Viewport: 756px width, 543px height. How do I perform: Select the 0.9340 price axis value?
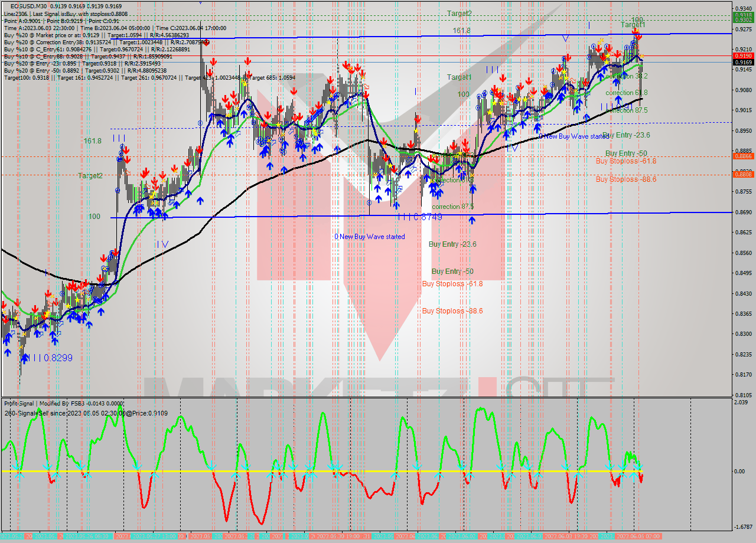(x=742, y=8)
